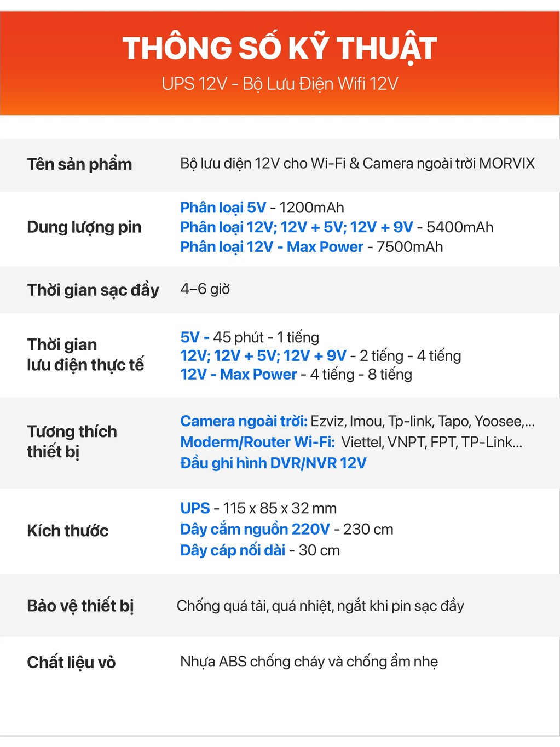Click Phân loại 12V; 12V + 5V; 12V + 9V
This screenshot has width=560, height=747.
[297, 227]
